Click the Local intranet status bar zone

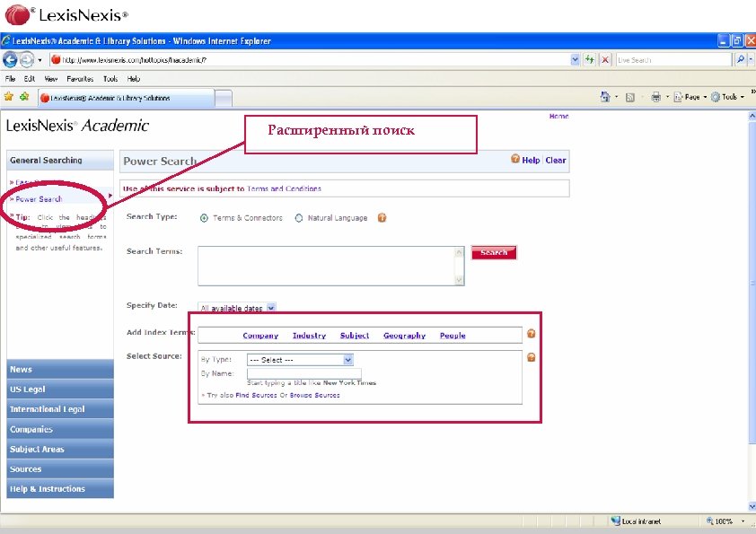[636, 521]
